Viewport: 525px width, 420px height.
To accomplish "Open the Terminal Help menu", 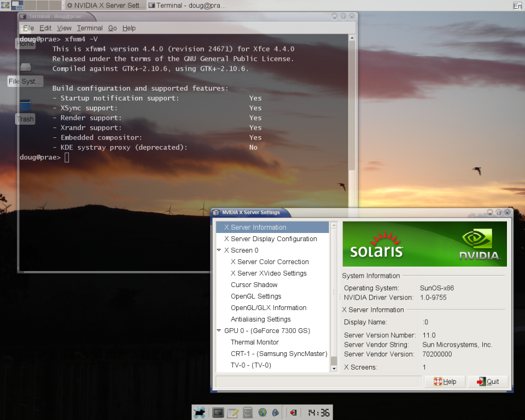I will 129,28.
